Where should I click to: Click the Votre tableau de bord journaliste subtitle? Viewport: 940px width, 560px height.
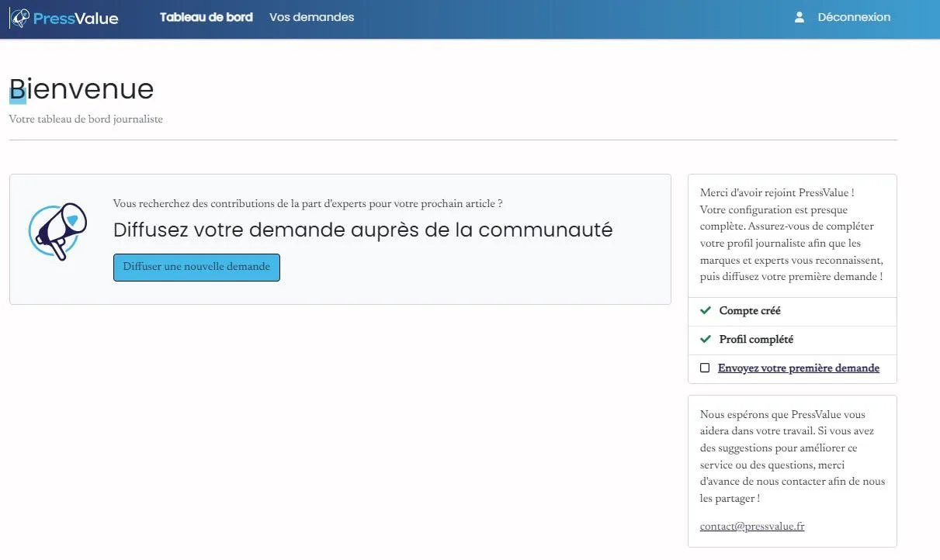click(85, 119)
